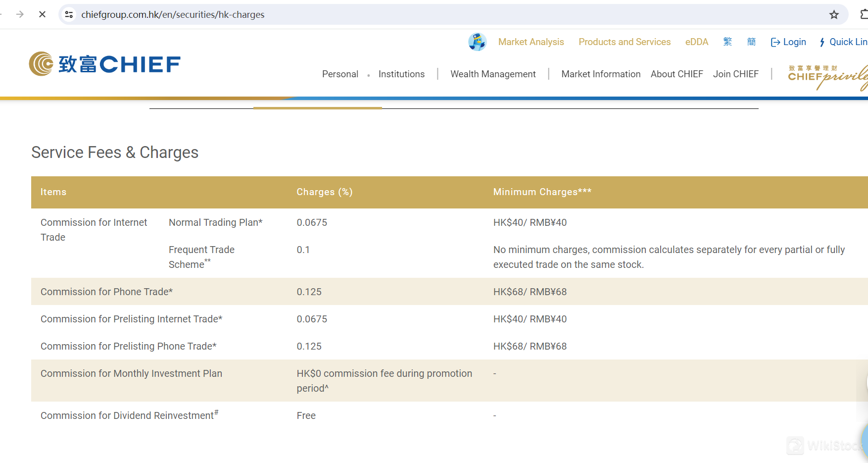Open site information icon in address bar

click(69, 15)
